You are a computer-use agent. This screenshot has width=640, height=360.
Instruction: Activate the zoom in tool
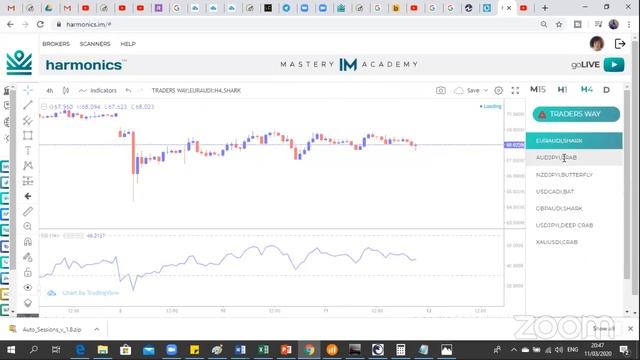(x=28, y=227)
